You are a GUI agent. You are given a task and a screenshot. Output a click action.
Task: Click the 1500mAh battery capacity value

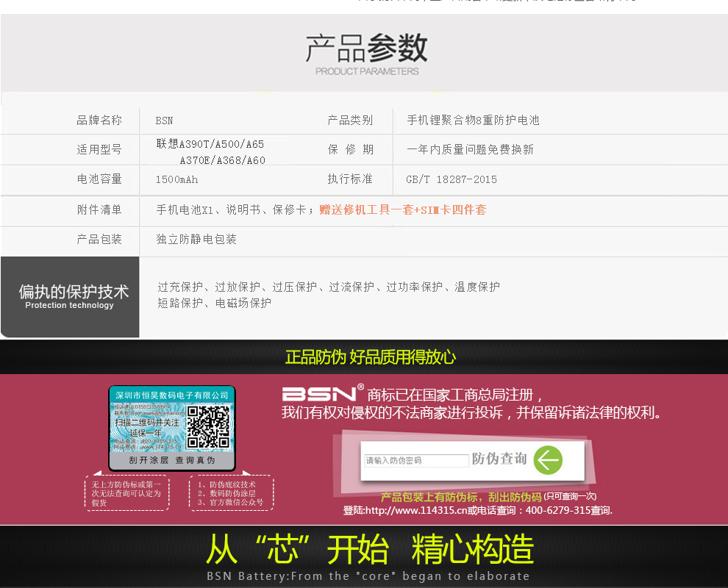point(176,179)
